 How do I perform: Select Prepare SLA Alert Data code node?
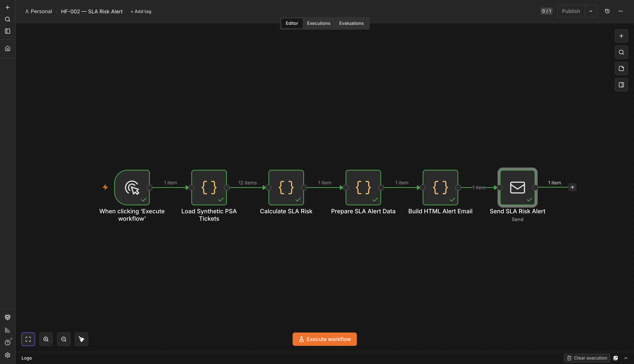363,188
